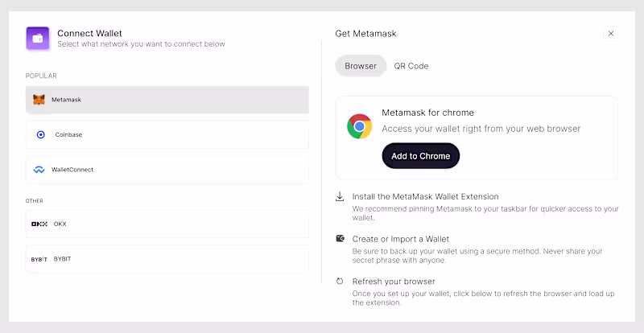Choose the OKX wallet row
This screenshot has width=644, height=333.
pos(167,224)
